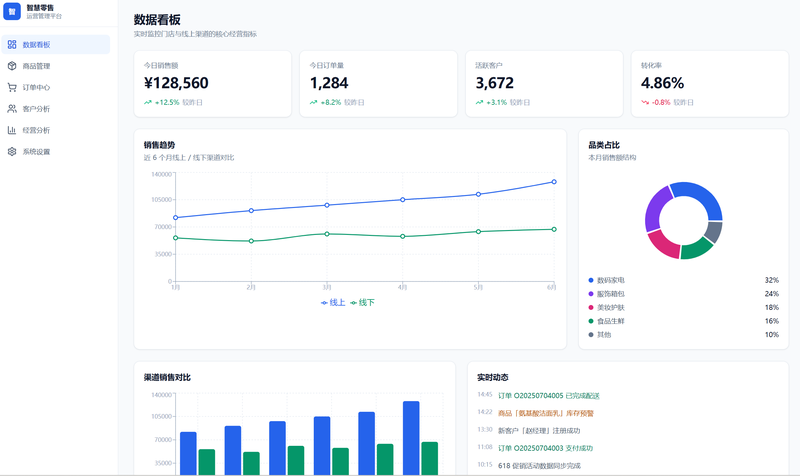Click the gray dot beside 其他
Image resolution: width=800 pixels, height=476 pixels.
[x=591, y=335]
